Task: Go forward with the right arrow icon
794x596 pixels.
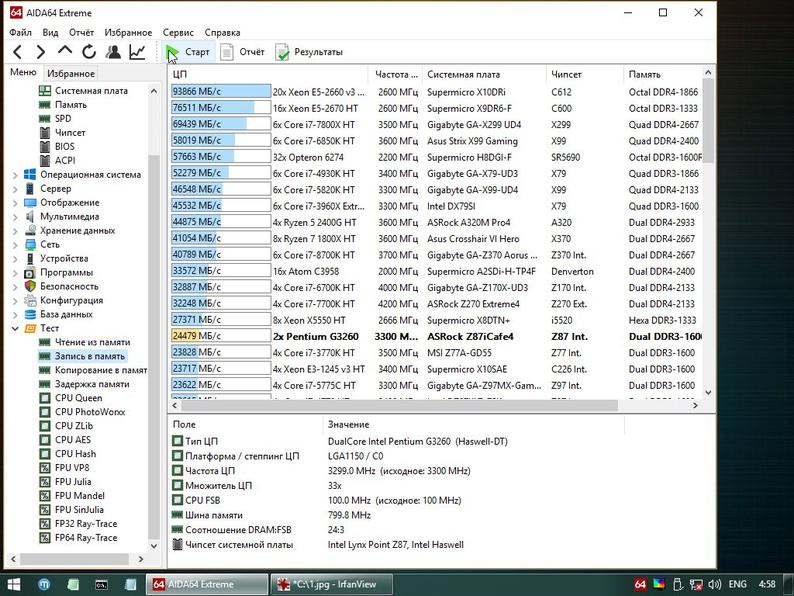Action: 41,52
